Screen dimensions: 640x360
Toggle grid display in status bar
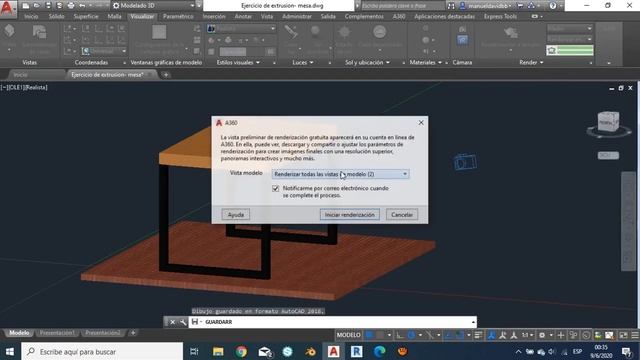coord(369,335)
